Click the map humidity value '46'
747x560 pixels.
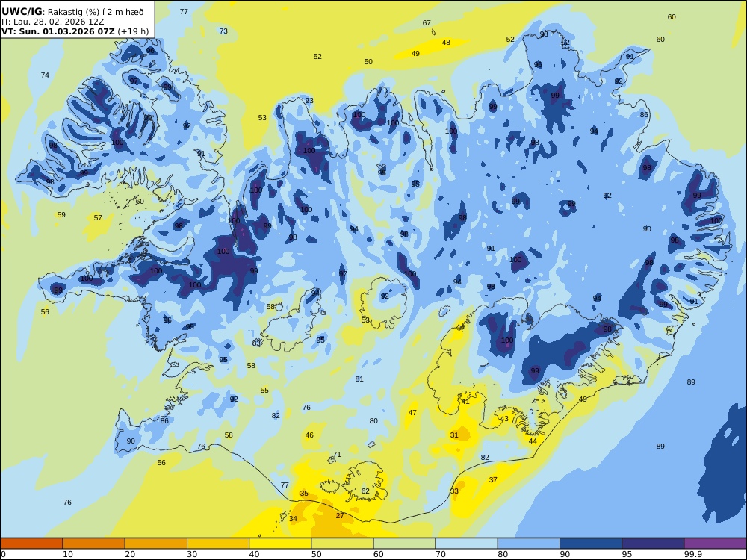310,435
